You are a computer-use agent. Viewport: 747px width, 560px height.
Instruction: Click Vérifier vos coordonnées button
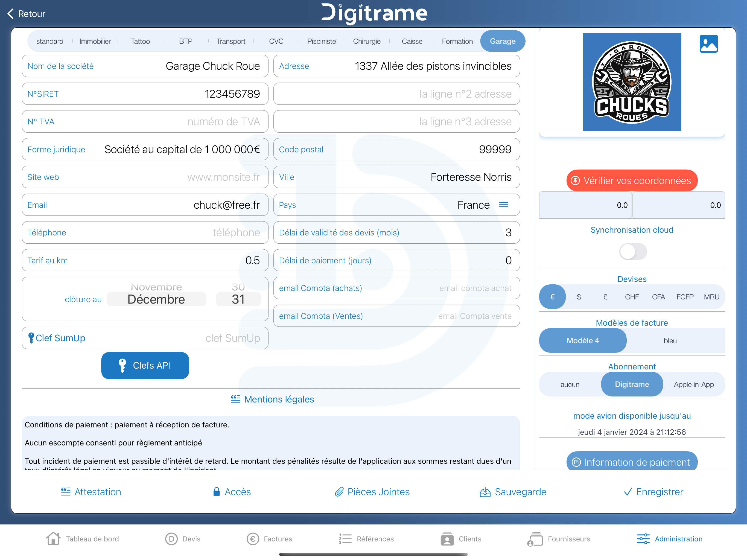632,180
